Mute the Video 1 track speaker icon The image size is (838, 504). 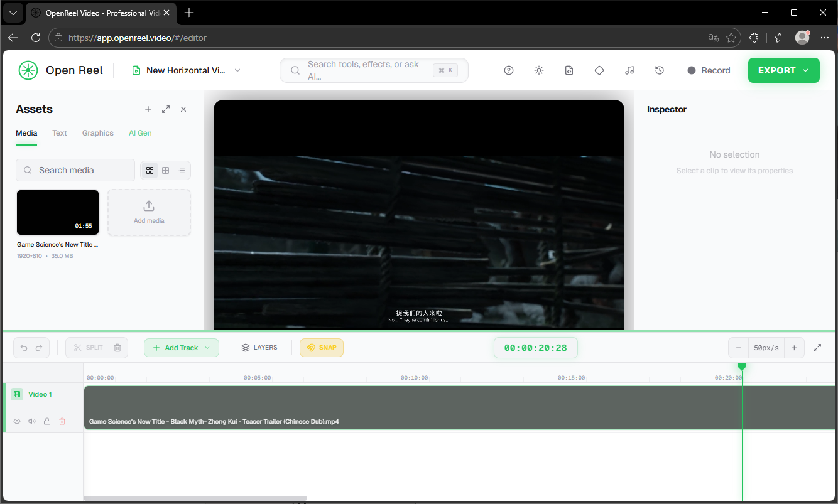click(32, 421)
